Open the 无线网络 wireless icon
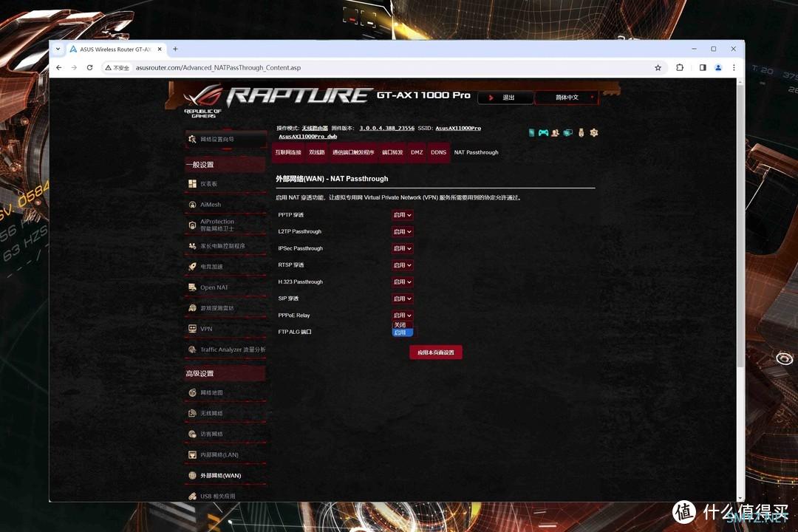Image resolution: width=798 pixels, height=532 pixels. point(192,413)
